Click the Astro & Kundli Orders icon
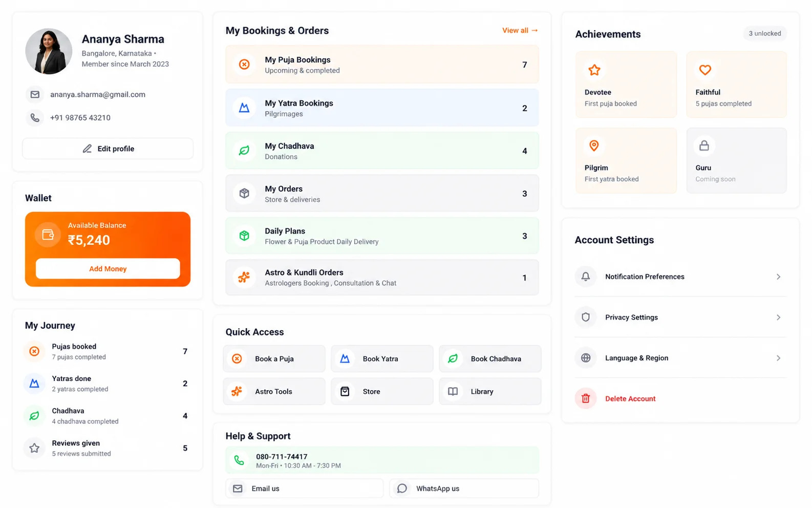The image size is (812, 508). click(244, 277)
